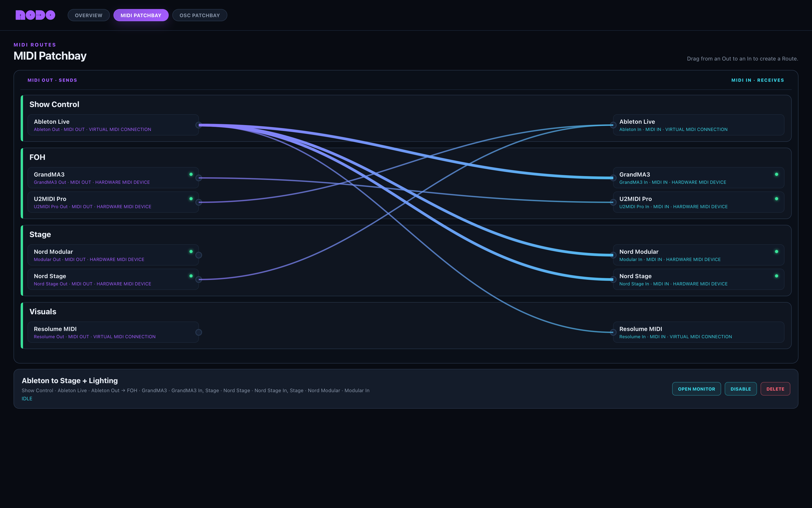Image resolution: width=812 pixels, height=508 pixels.
Task: Click the Stage group heading
Action: coord(40,235)
